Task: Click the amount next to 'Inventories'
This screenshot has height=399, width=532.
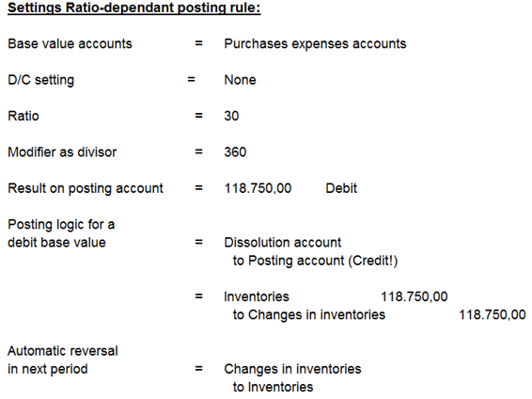Action: (x=414, y=296)
